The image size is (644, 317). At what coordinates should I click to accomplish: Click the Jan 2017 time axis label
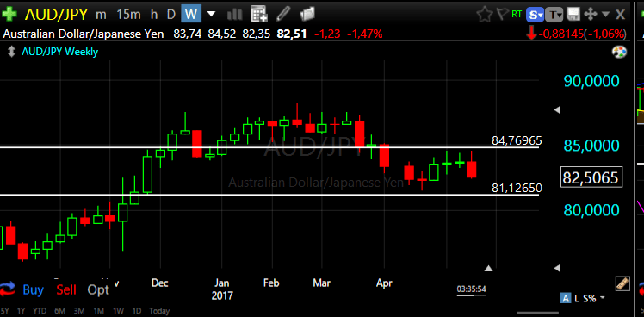coord(222,289)
